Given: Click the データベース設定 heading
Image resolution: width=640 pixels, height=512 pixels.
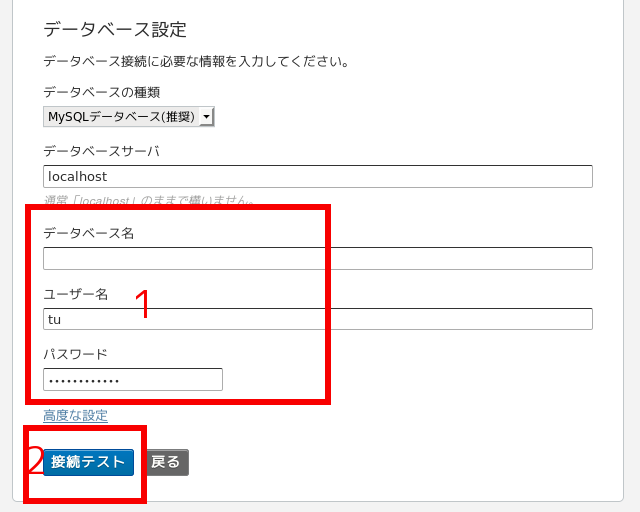Looking at the screenshot, I should pos(115,29).
